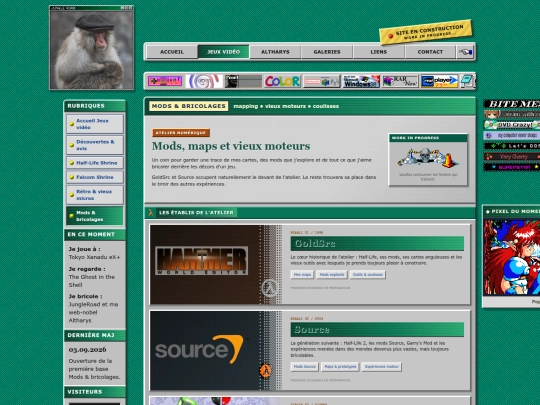Click the VISITEURS sidebar header
This screenshot has height=405, width=540.
click(x=95, y=392)
